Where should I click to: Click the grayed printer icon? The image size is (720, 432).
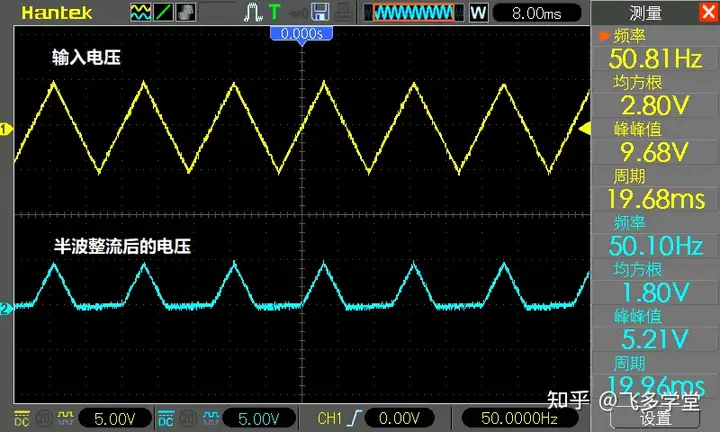[x=343, y=12]
